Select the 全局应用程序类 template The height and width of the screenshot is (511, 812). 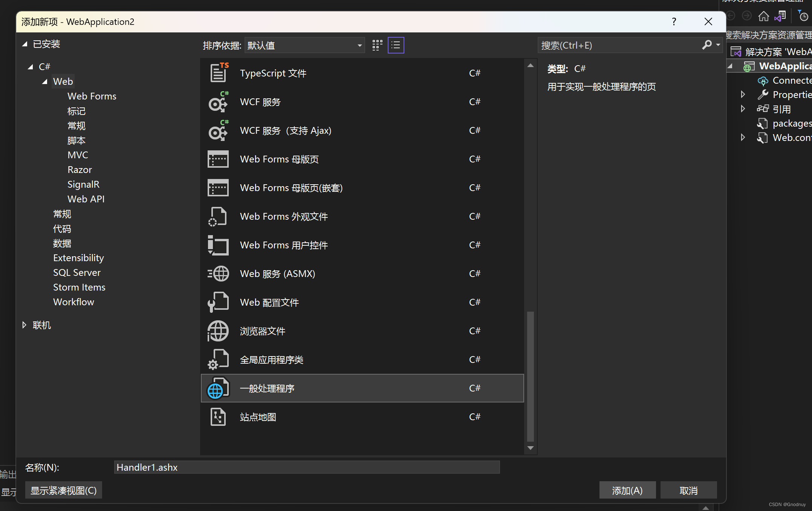click(x=272, y=360)
